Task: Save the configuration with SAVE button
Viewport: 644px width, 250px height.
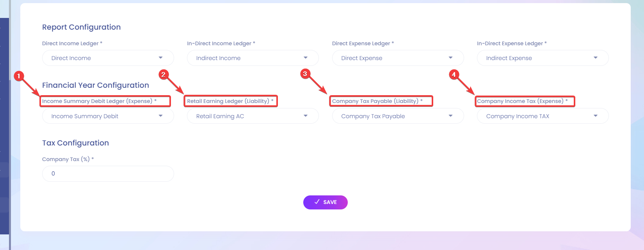Action: [x=326, y=202]
